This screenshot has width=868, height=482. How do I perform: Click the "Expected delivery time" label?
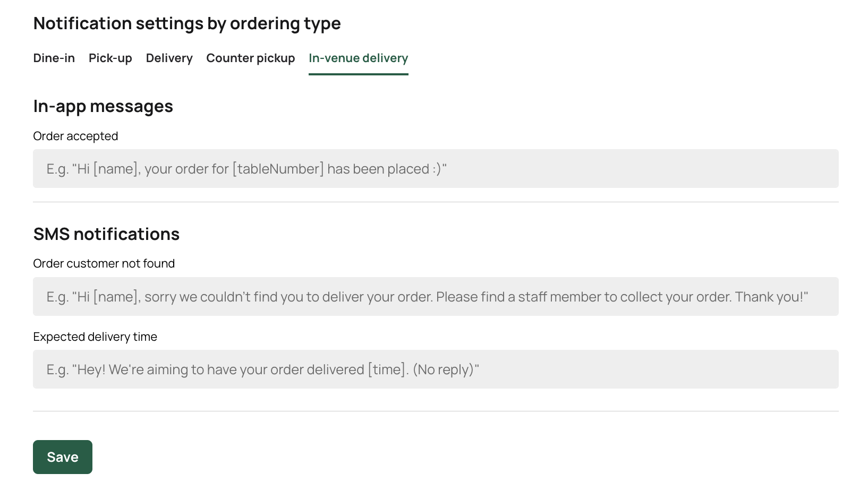pos(95,337)
